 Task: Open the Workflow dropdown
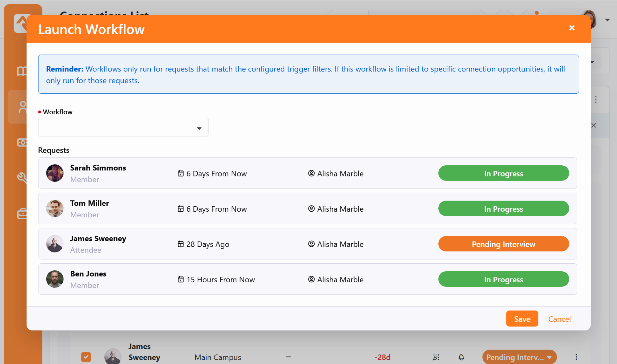123,127
